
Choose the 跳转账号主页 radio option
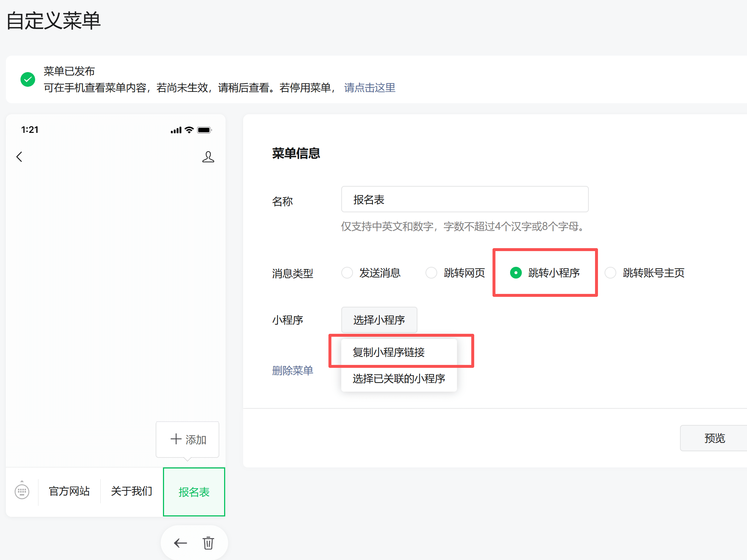click(610, 273)
